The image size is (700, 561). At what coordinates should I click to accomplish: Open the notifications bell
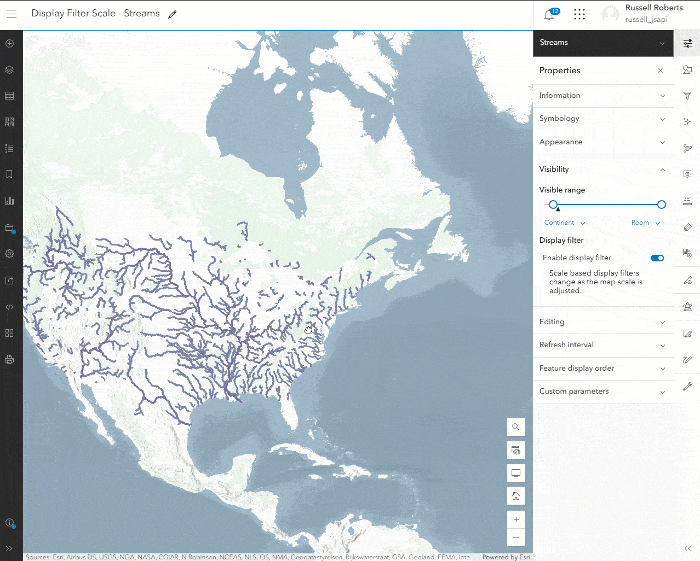point(550,14)
